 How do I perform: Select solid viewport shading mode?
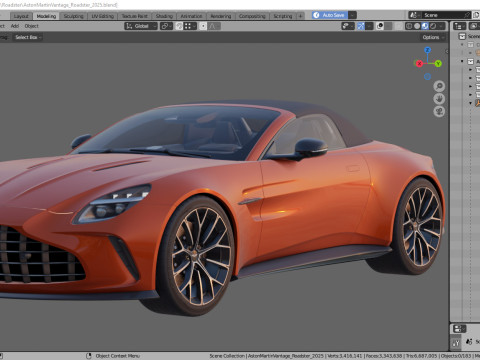(x=417, y=26)
